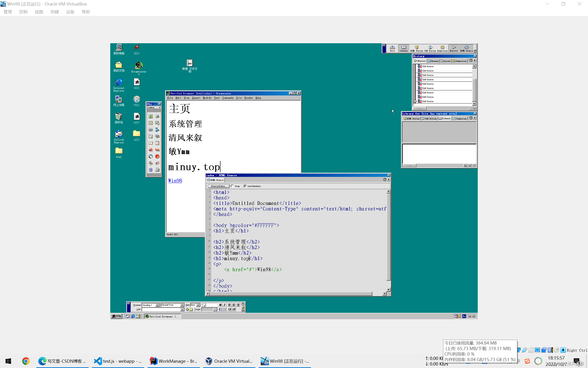Open Behaviors from launcher
588x368 pixels.
442,49
